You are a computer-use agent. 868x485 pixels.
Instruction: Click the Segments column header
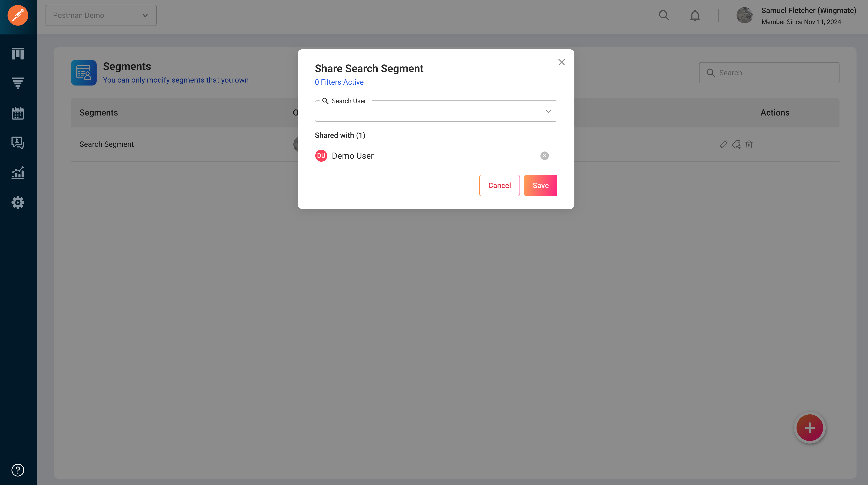pyautogui.click(x=99, y=113)
